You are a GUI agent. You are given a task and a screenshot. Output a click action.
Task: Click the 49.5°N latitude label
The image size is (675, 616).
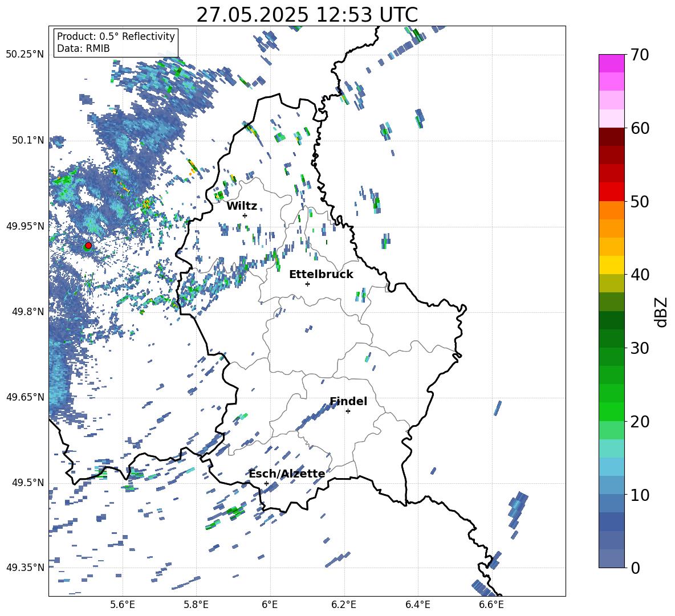click(x=28, y=483)
